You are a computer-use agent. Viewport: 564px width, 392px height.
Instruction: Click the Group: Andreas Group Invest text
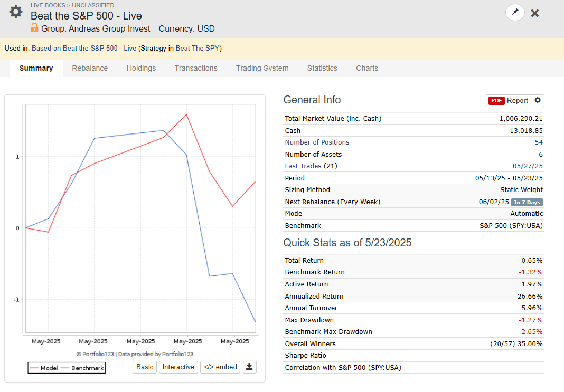click(x=96, y=28)
